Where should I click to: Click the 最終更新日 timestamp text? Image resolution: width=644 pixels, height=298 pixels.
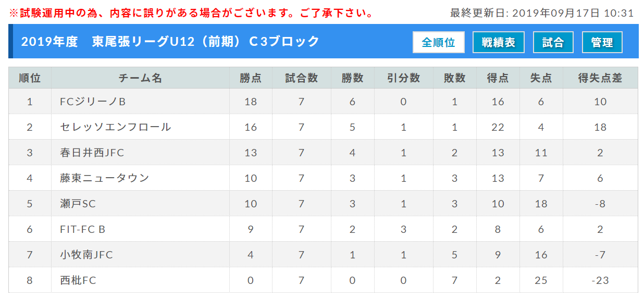pyautogui.click(x=542, y=13)
